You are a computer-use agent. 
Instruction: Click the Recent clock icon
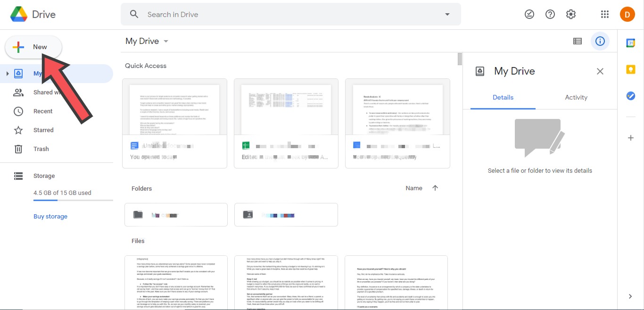point(18,111)
